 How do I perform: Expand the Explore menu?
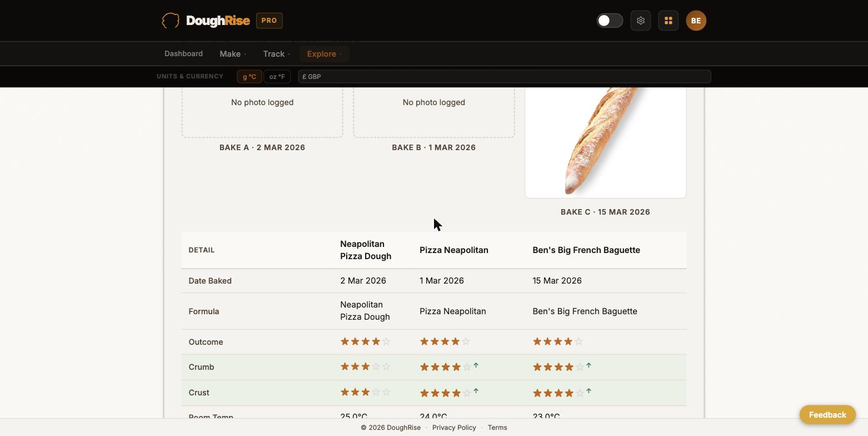point(324,54)
